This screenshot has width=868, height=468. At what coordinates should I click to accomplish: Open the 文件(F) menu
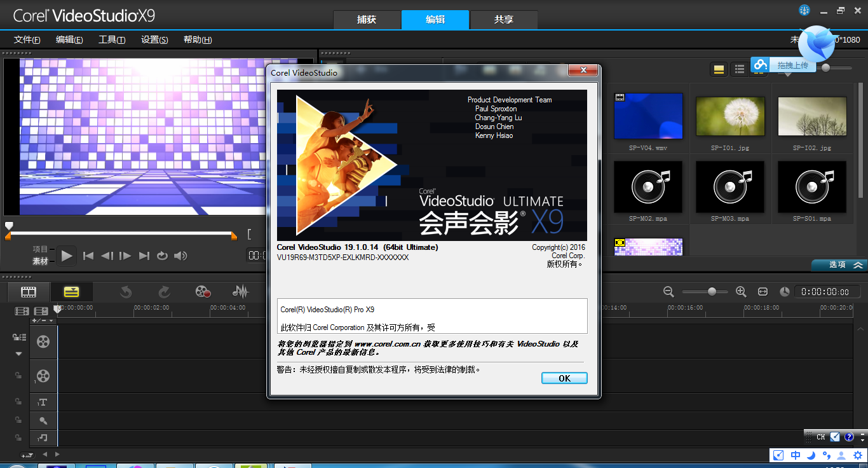(x=27, y=39)
